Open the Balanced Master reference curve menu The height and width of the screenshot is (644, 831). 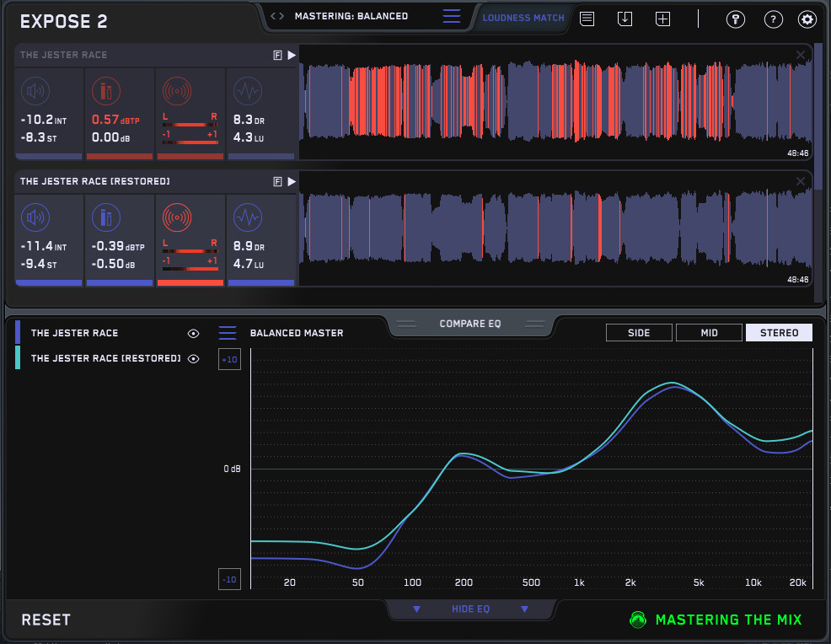(228, 333)
